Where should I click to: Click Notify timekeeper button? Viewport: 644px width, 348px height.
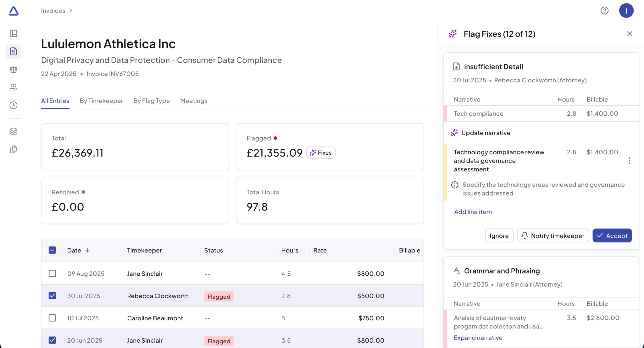pyautogui.click(x=553, y=236)
